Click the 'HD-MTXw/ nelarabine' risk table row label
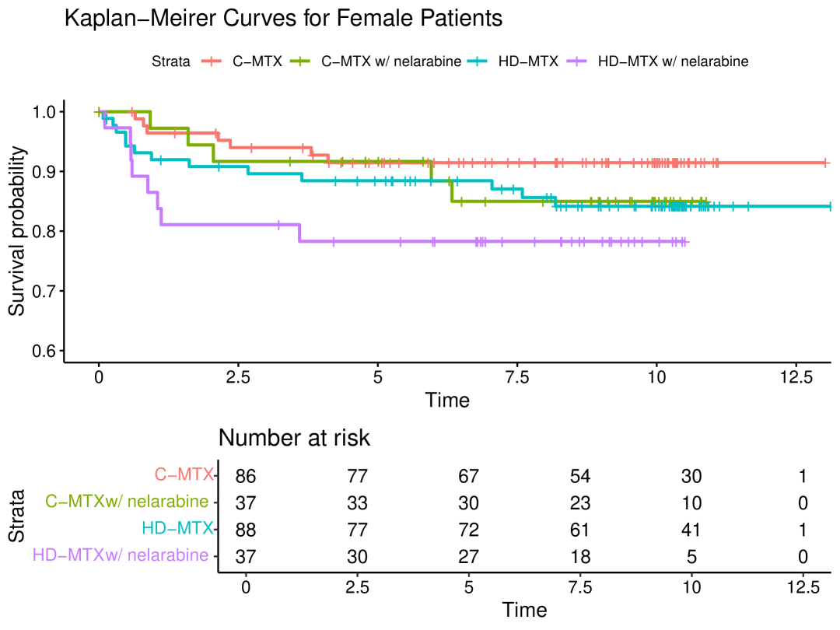 pos(121,555)
